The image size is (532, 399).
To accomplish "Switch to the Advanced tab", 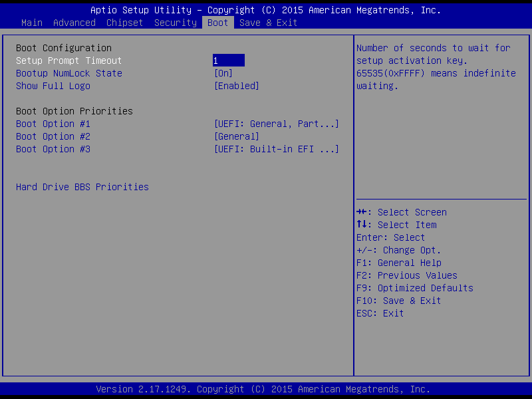I will [x=74, y=23].
